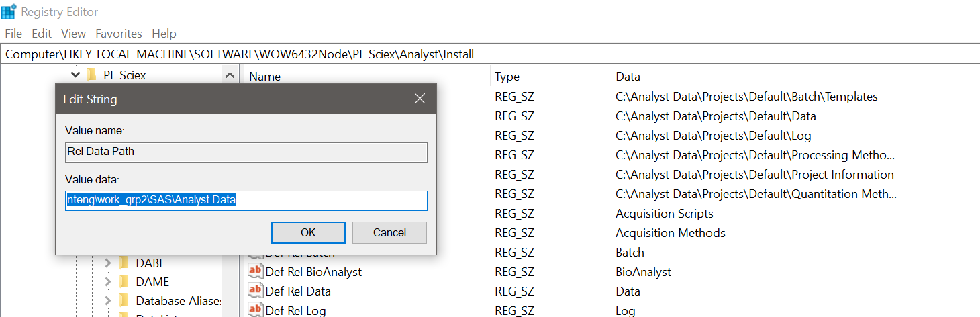
Task: Click the Batch data cell
Action: [x=630, y=253]
